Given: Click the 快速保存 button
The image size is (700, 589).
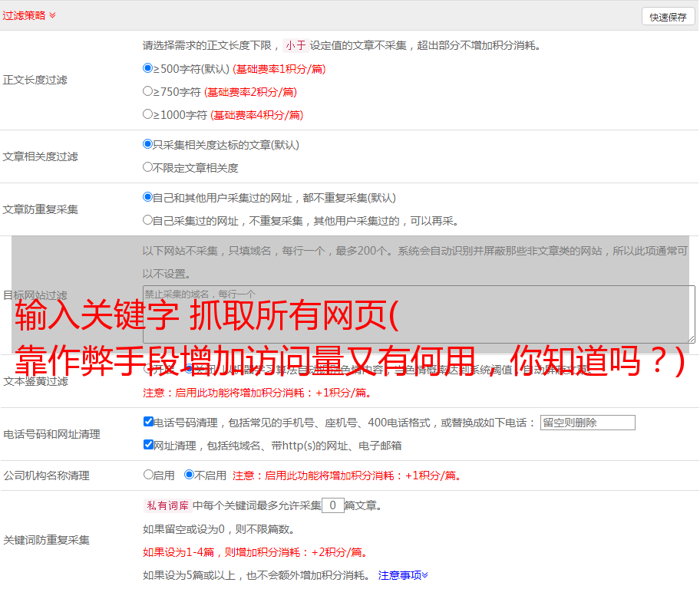Looking at the screenshot, I should (668, 17).
